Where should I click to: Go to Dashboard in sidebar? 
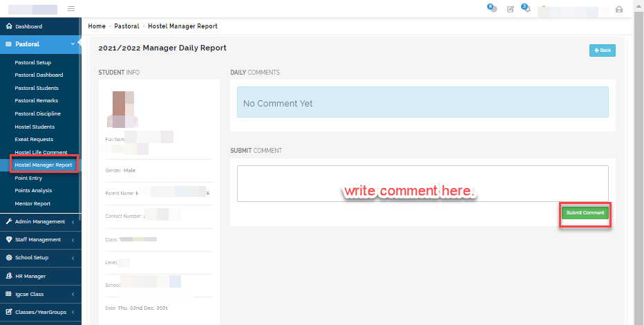pyautogui.click(x=41, y=26)
